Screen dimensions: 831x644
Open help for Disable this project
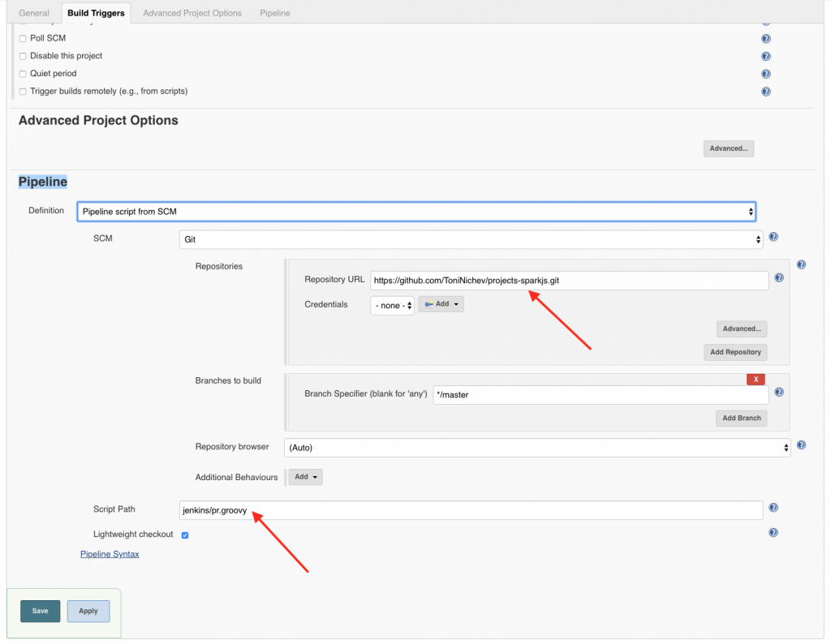pyautogui.click(x=765, y=56)
